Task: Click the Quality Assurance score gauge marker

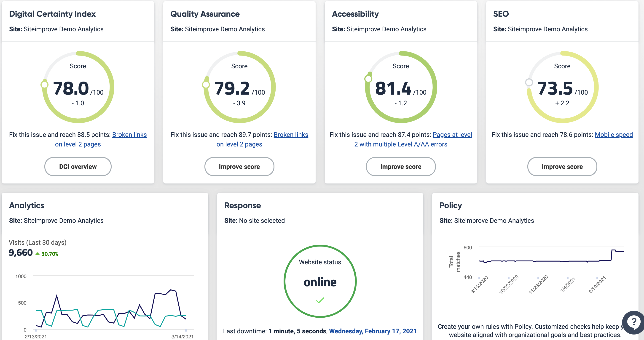Action: (206, 85)
